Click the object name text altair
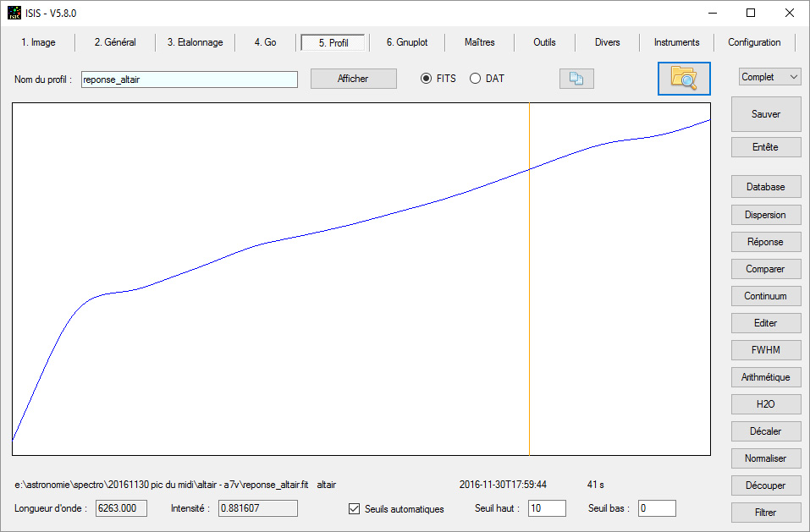 pos(327,485)
